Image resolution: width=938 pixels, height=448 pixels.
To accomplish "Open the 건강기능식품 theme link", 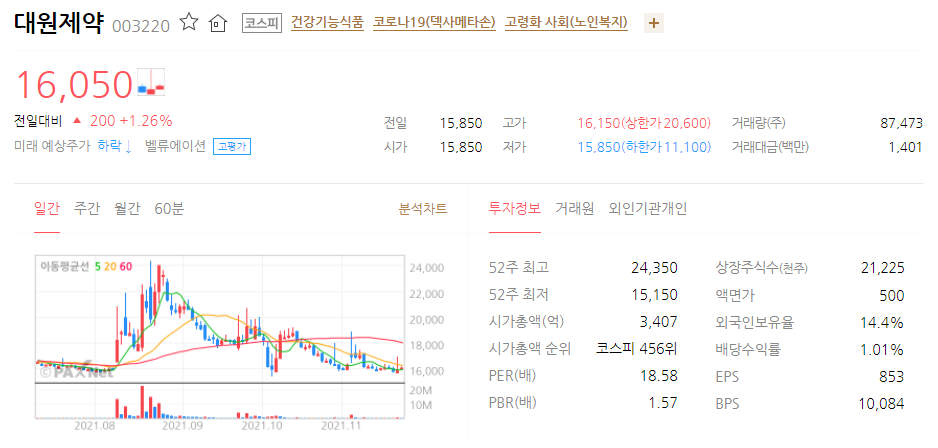I will pos(327,23).
